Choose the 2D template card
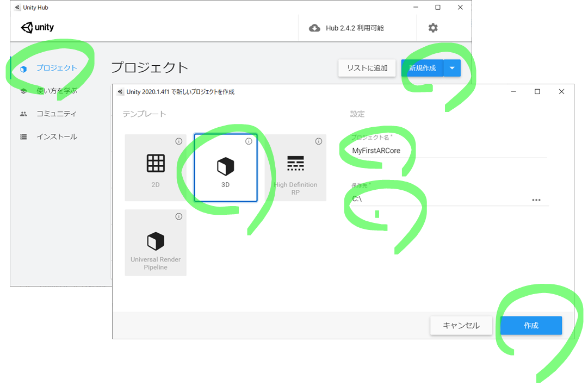This screenshot has height=392, width=588. pos(155,167)
